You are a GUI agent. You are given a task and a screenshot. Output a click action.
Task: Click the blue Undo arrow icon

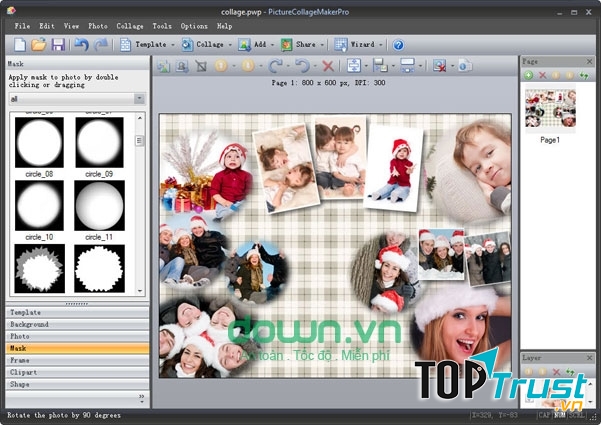(x=81, y=45)
